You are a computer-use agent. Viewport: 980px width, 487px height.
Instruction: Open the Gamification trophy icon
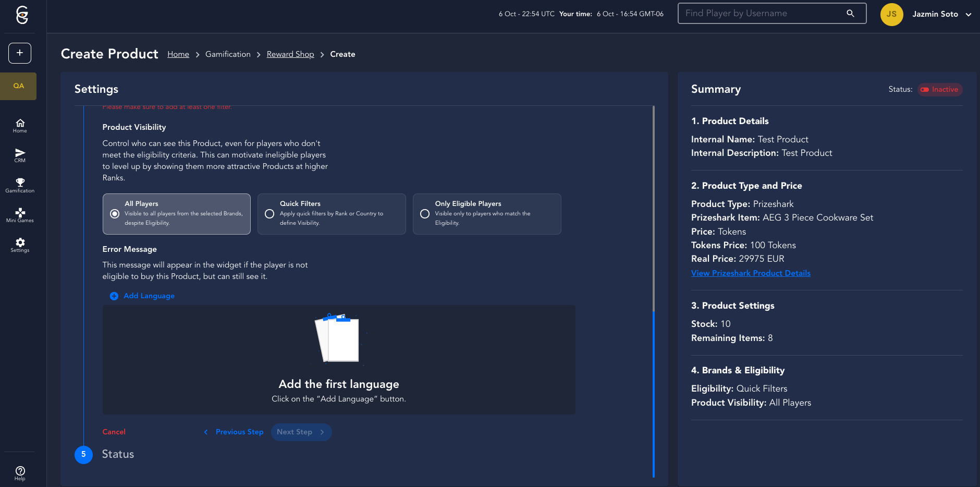(x=20, y=185)
